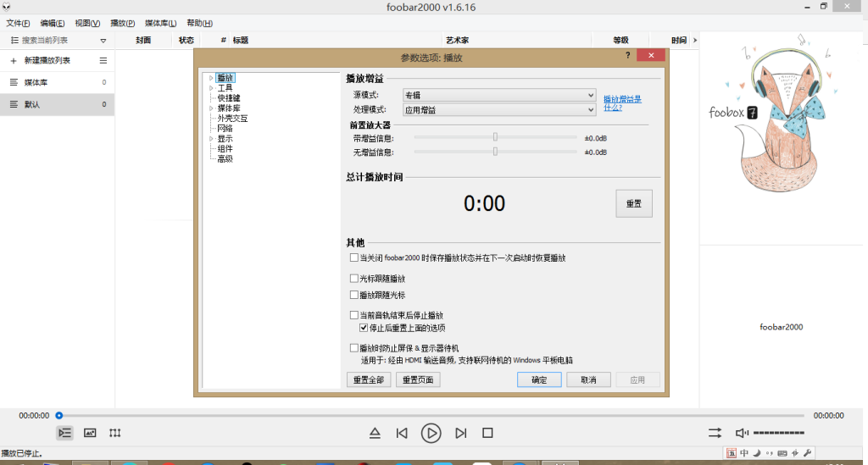The image size is (868, 465).
Task: Open search current list dropdown arrow
Action: [103, 41]
